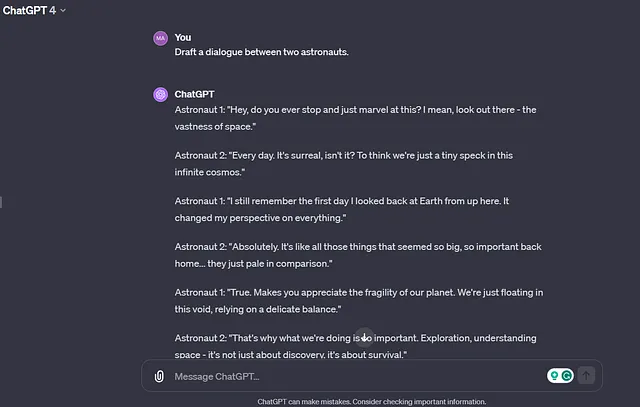
Task: Click the Grammarly G icon
Action: click(567, 375)
